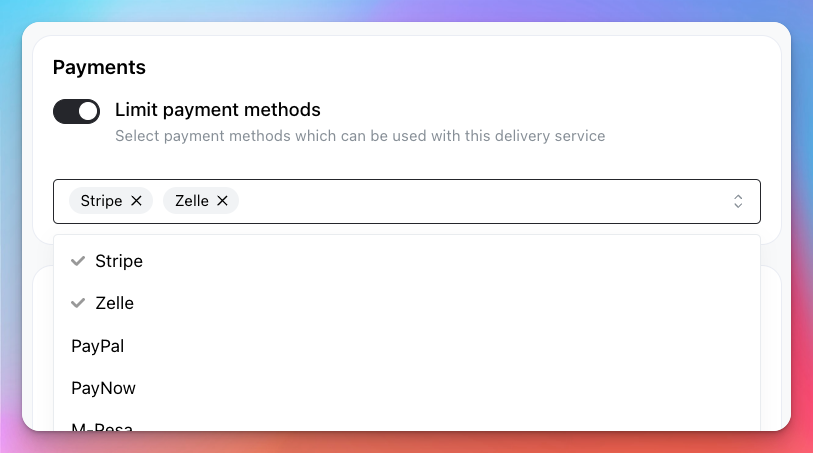This screenshot has height=453, width=813.
Task: Collapse the list with the up-down chevron
Action: (738, 201)
